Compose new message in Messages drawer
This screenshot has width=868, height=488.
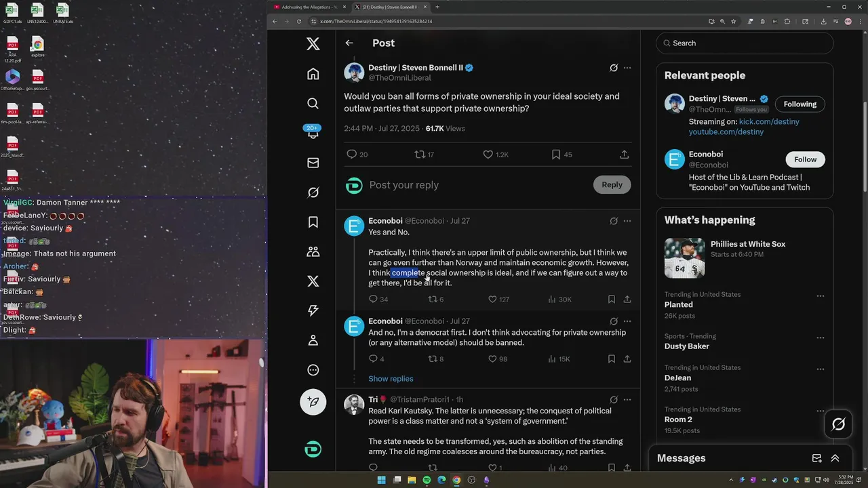(x=816, y=458)
